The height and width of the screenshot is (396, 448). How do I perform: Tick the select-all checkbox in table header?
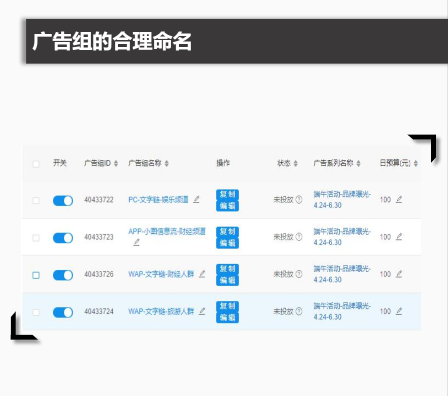[x=36, y=164]
